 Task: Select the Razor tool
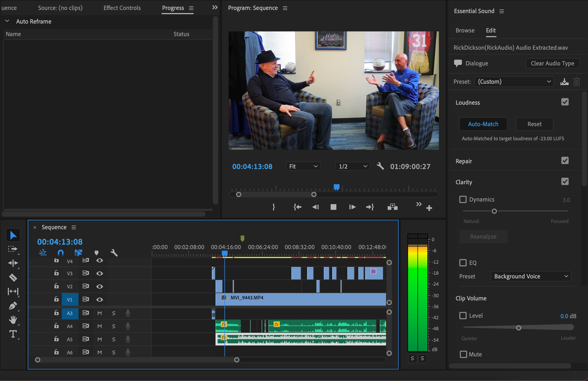point(13,277)
